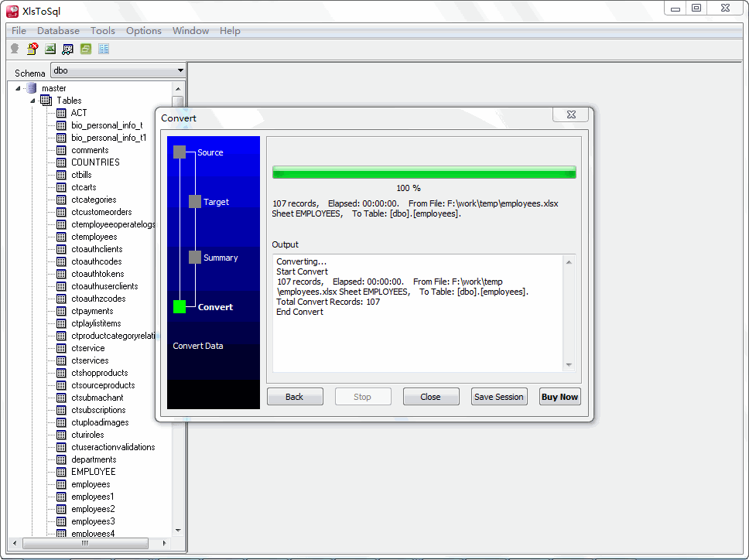The height and width of the screenshot is (560, 749).
Task: Click the table icon beside departments
Action: 61,459
